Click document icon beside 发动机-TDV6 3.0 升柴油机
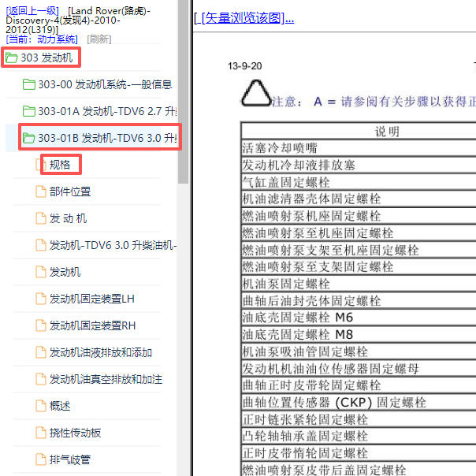The width and height of the screenshot is (476, 476). tap(41, 245)
